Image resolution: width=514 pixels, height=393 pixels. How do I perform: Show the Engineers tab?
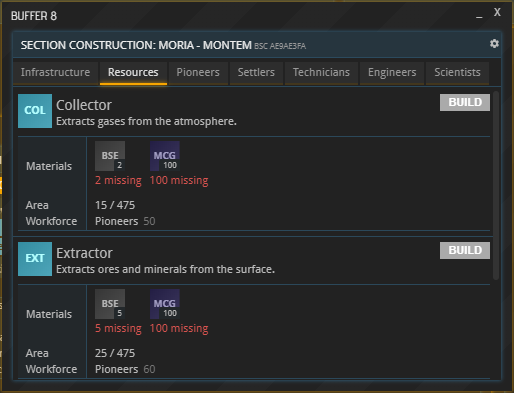pos(392,72)
